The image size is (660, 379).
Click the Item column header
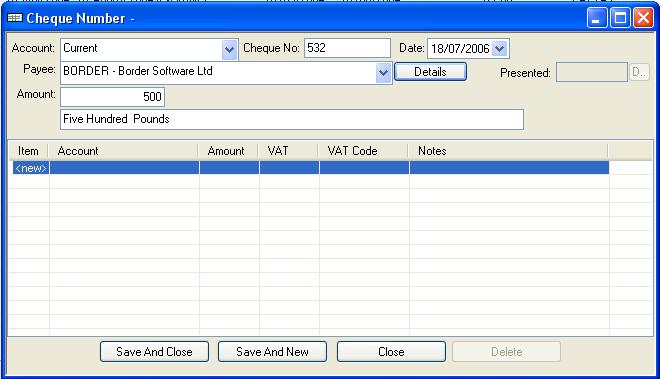[x=29, y=151]
